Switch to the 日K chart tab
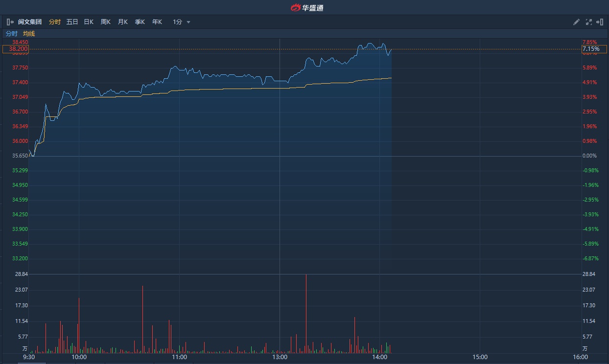Viewport: 609px width, 364px height. 89,22
